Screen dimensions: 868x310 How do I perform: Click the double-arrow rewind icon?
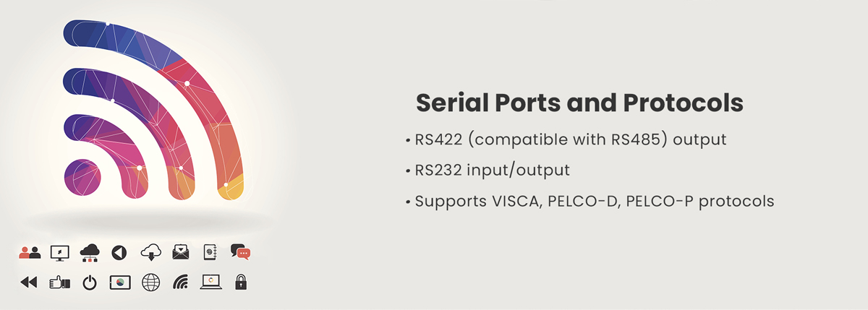(x=28, y=283)
